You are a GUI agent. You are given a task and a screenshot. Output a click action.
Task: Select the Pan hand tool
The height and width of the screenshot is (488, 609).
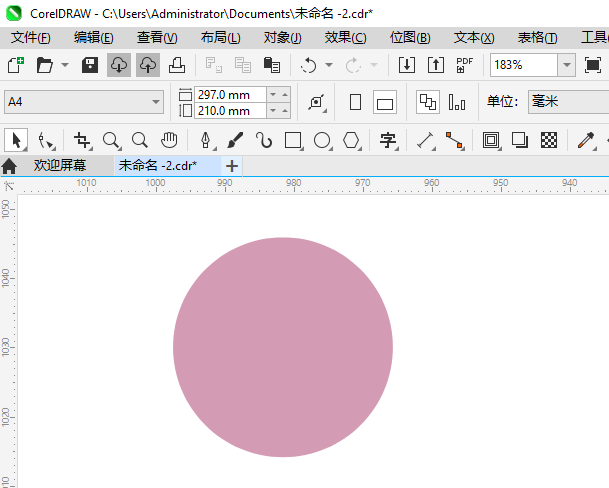pos(169,140)
